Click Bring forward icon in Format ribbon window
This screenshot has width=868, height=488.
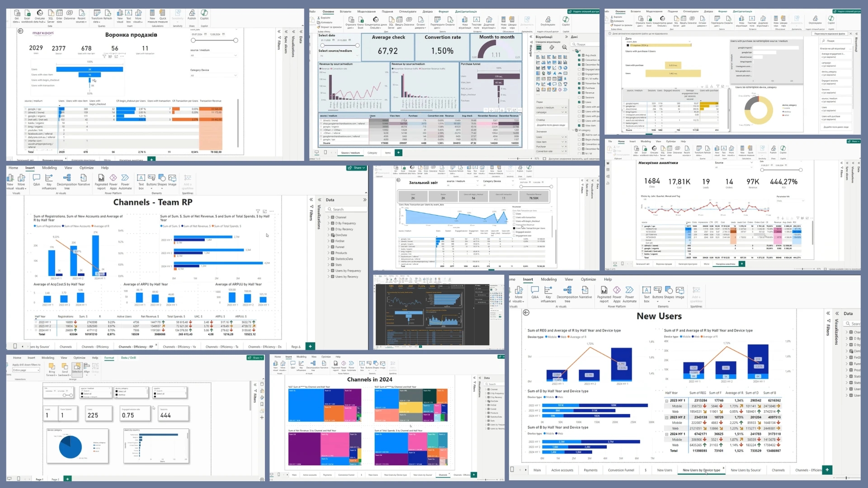tap(52, 366)
